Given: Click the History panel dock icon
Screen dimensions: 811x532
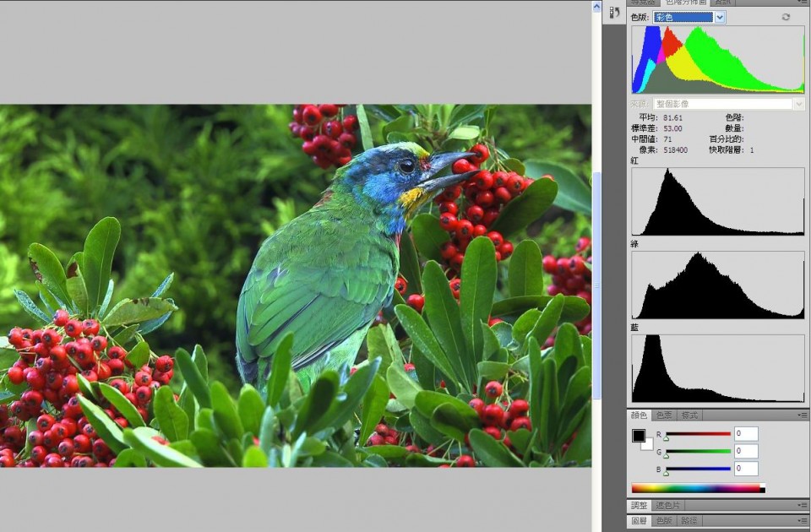Looking at the screenshot, I should (x=614, y=13).
